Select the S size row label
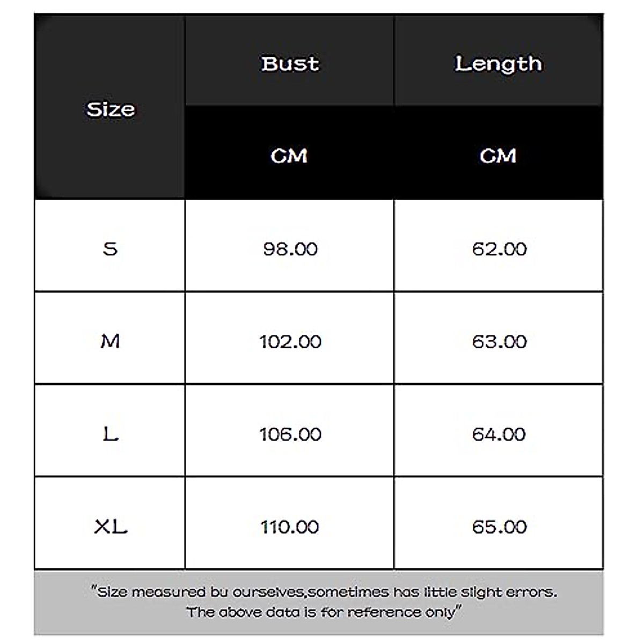The width and height of the screenshot is (644, 644). pyautogui.click(x=111, y=249)
